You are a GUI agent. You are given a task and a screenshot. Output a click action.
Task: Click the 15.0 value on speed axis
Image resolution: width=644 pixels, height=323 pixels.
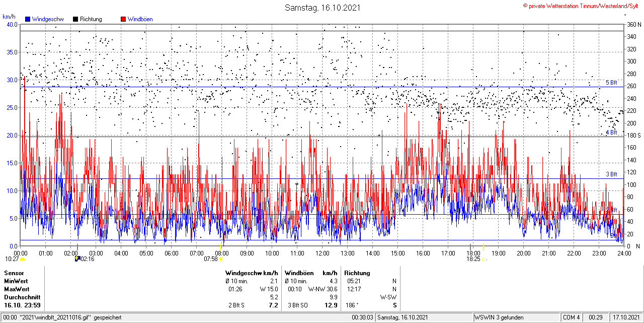(x=12, y=163)
